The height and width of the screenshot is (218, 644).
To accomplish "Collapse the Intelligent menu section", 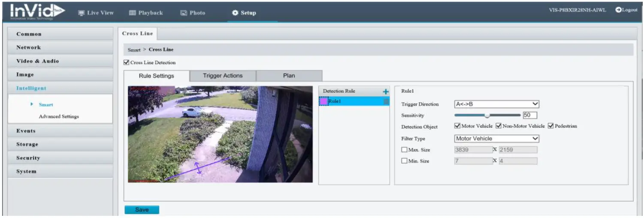I will [60, 88].
